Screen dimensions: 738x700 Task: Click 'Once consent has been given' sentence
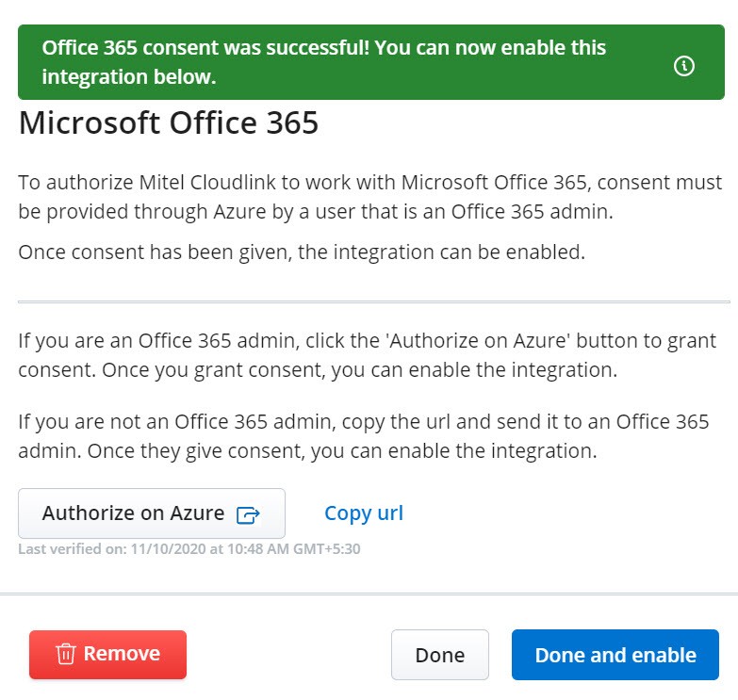click(302, 252)
